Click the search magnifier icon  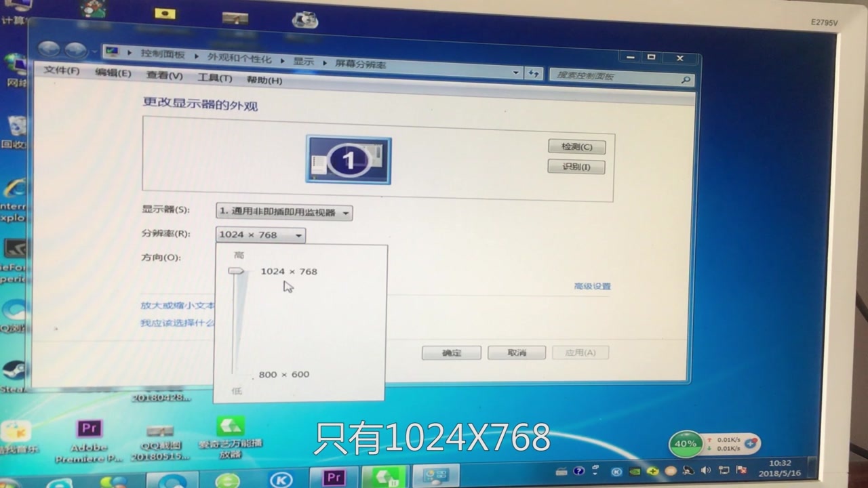(686, 80)
